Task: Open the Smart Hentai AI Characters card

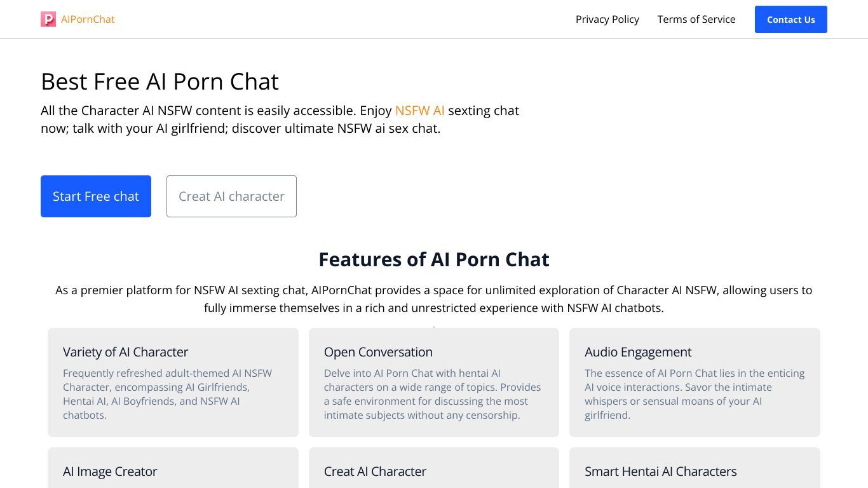Action: pyautogui.click(x=695, y=468)
